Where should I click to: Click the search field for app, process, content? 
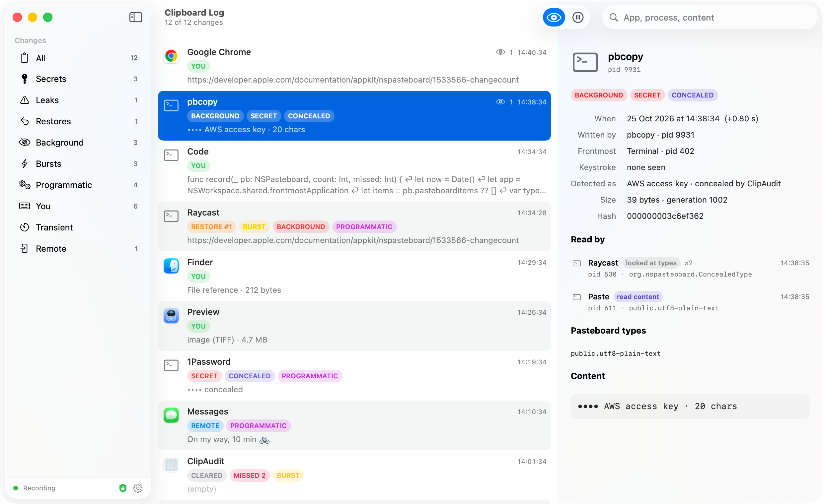[x=710, y=17]
